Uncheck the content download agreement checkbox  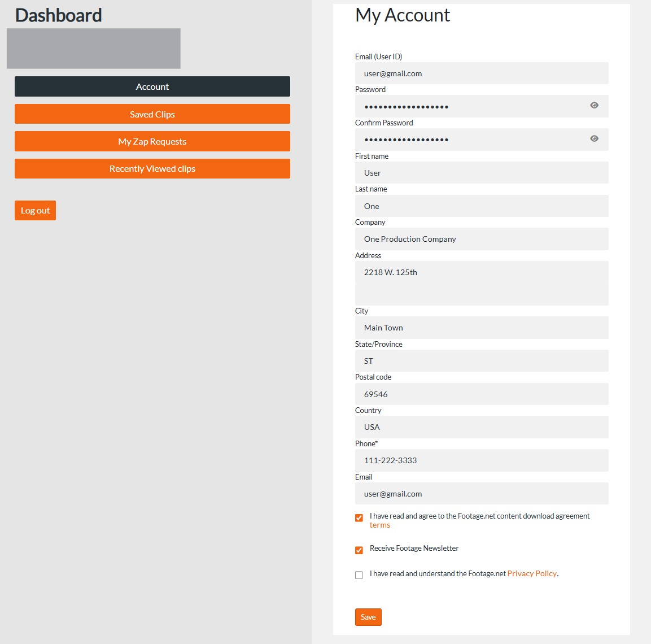[359, 517]
